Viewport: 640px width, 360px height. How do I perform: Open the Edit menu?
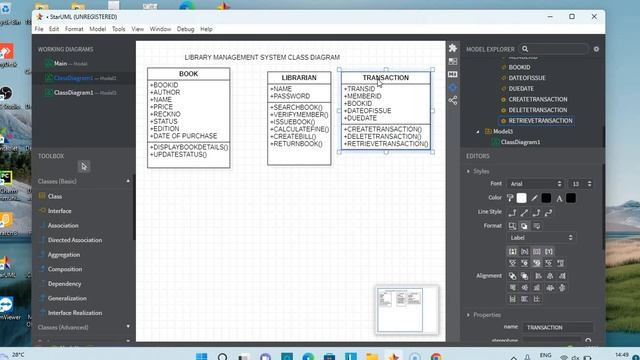pos(54,29)
